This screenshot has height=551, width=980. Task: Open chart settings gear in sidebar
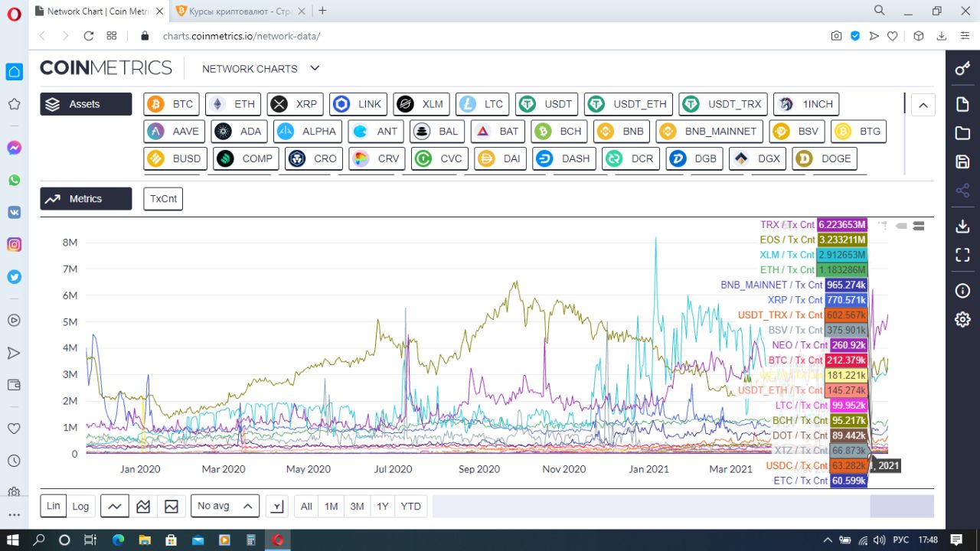click(962, 320)
